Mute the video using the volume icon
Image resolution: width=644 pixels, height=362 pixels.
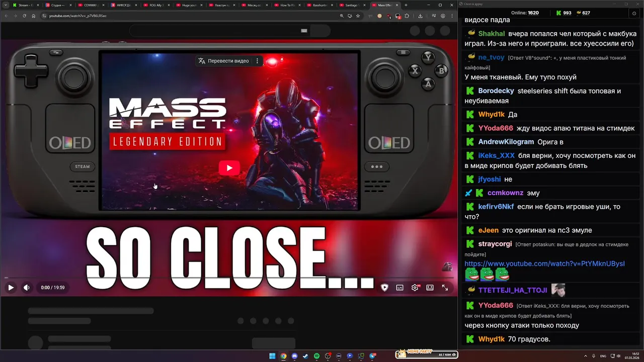pos(27,288)
